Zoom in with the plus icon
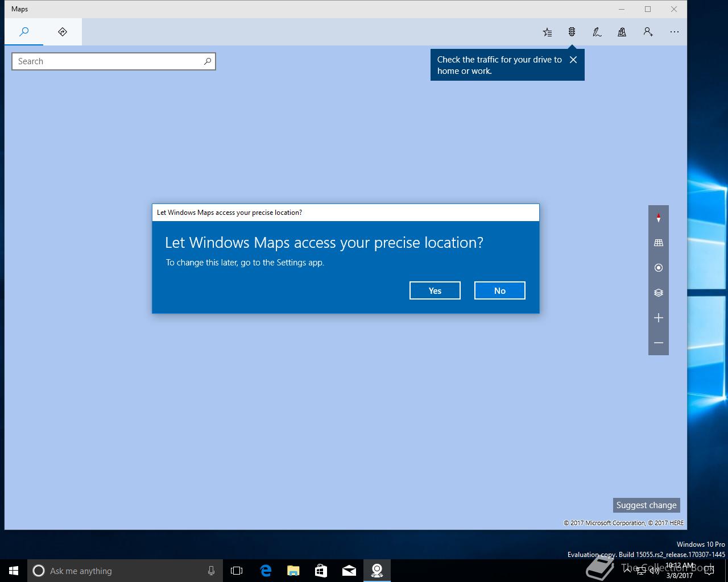 (659, 318)
